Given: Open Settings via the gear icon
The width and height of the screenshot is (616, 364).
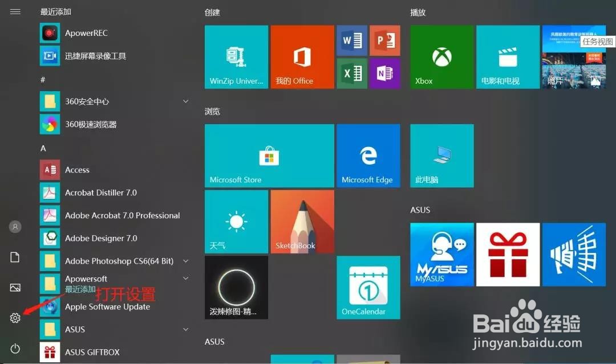Looking at the screenshot, I should tap(15, 318).
